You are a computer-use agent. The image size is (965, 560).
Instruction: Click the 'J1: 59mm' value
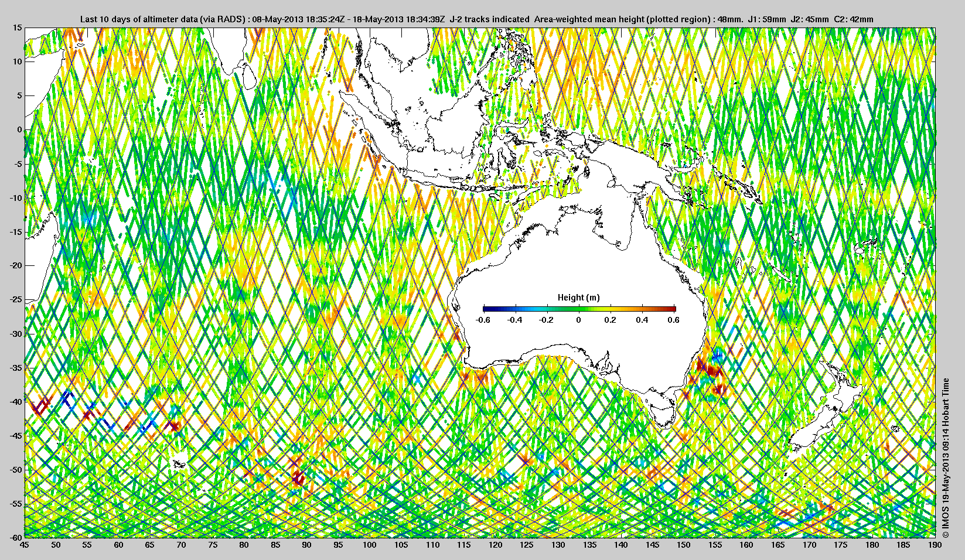[768, 19]
